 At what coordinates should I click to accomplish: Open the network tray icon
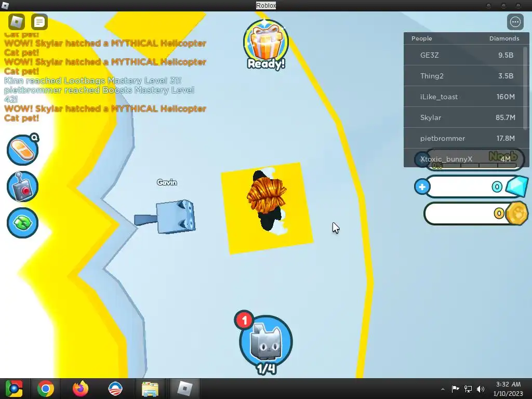click(468, 389)
